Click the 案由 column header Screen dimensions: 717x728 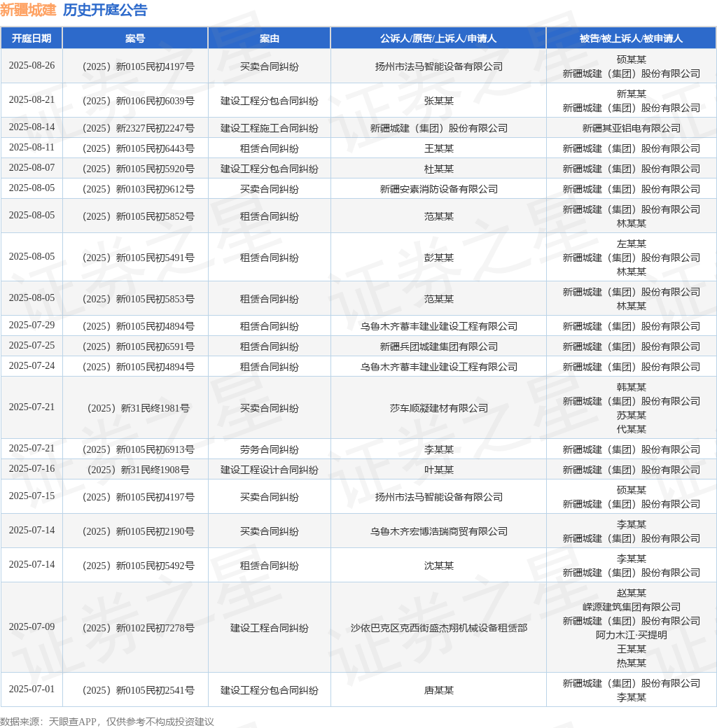(x=270, y=38)
